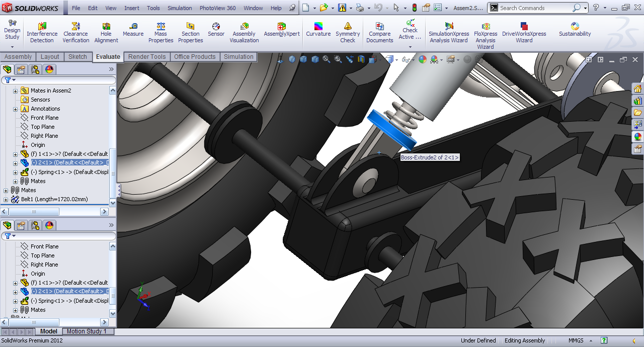Open Mass Properties

pyautogui.click(x=160, y=33)
